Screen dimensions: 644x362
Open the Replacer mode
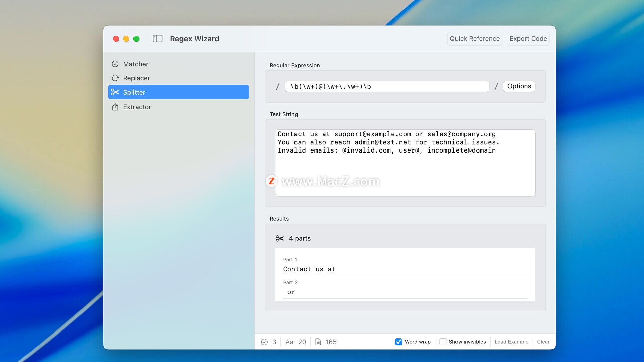136,78
